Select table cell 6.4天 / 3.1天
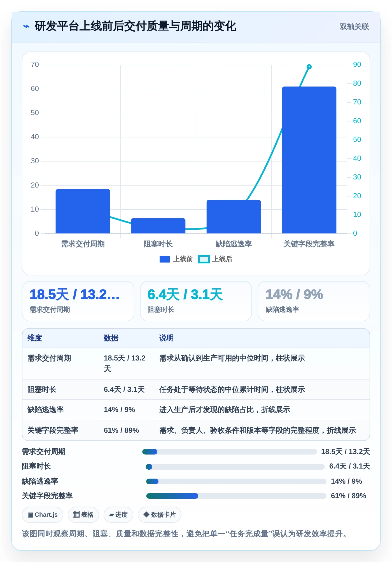Image resolution: width=392 pixels, height=562 pixels. click(x=124, y=389)
